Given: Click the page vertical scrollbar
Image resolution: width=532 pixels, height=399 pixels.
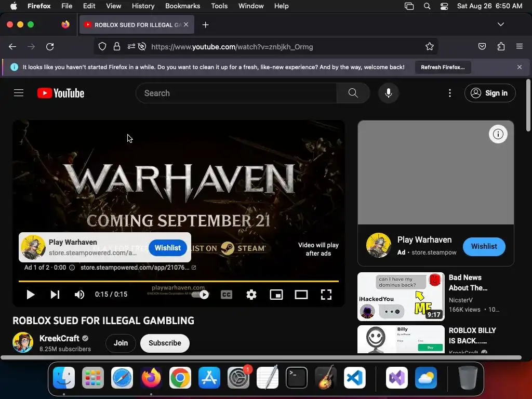Looking at the screenshot, I should pos(528,105).
